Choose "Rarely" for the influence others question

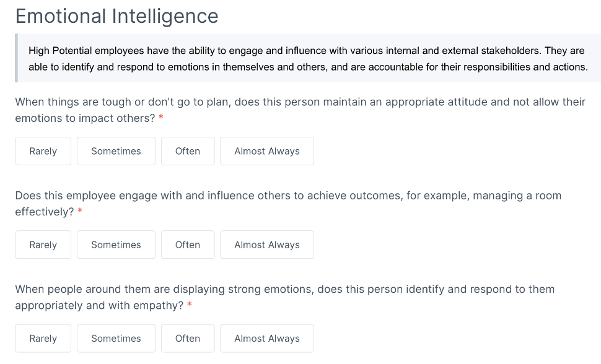tap(43, 245)
